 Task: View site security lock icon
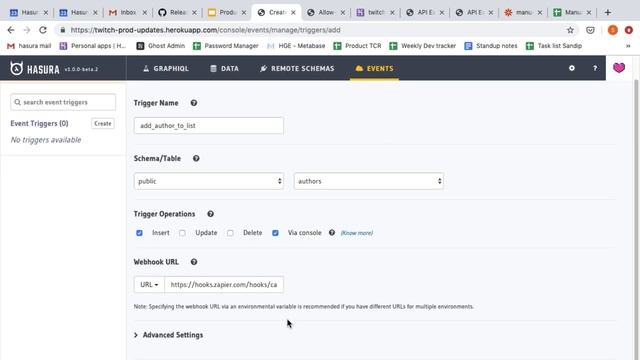tap(62, 30)
